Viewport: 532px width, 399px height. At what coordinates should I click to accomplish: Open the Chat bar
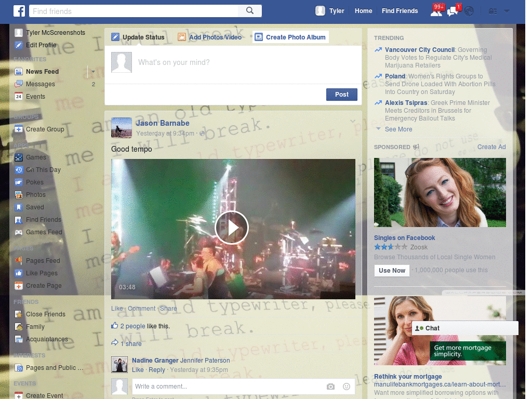[x=465, y=328]
